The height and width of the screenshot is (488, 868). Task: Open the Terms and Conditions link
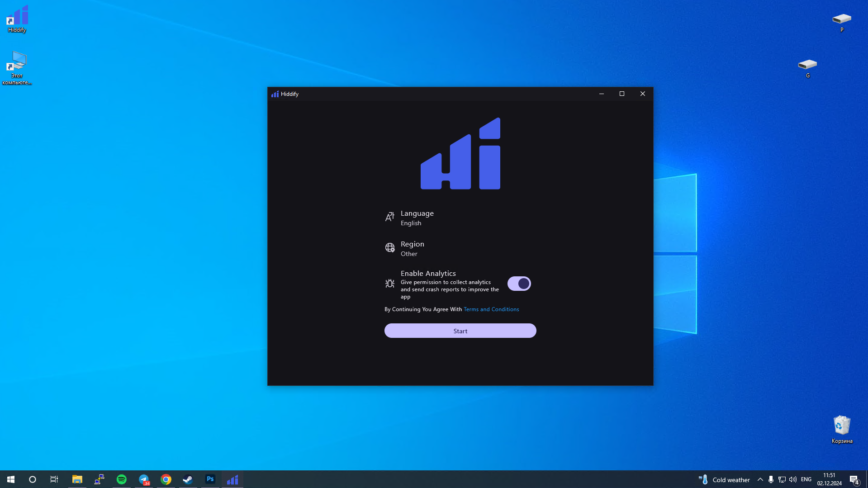[x=491, y=309]
